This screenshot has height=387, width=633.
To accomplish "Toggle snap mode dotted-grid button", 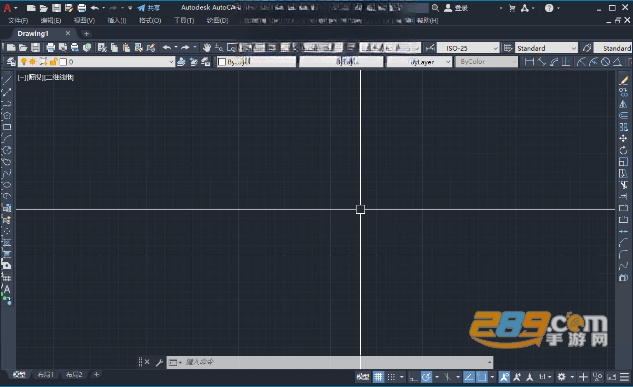I will [x=391, y=377].
